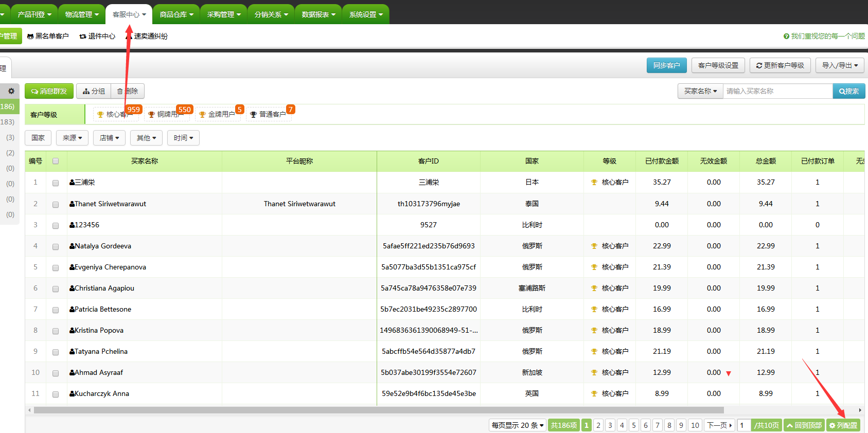Check the box for row 三浦栄
The image size is (868, 433).
pyautogui.click(x=56, y=183)
